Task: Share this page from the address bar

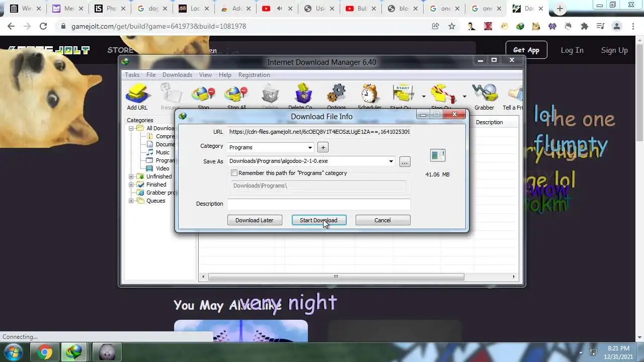Action: point(436,26)
